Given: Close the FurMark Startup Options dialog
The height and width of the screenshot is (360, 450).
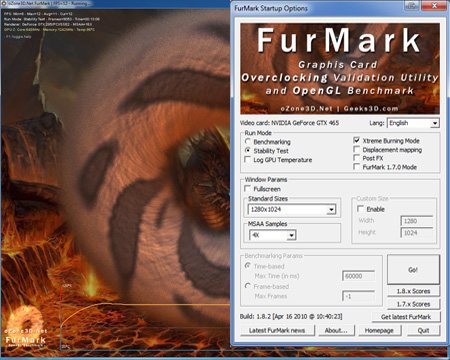Looking at the screenshot, I should coord(434,6).
